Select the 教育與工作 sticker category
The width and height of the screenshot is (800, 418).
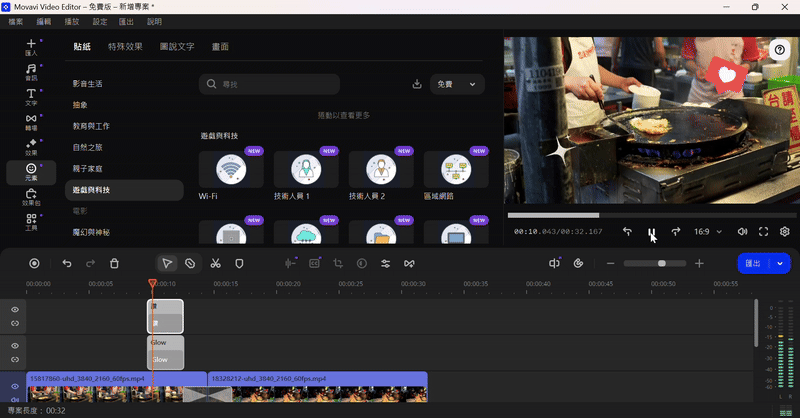[90, 126]
